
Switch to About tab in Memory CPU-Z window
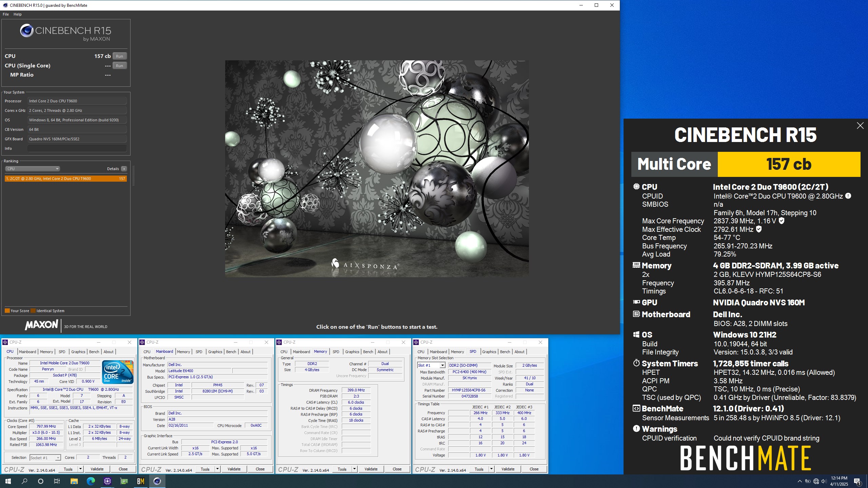tap(382, 352)
